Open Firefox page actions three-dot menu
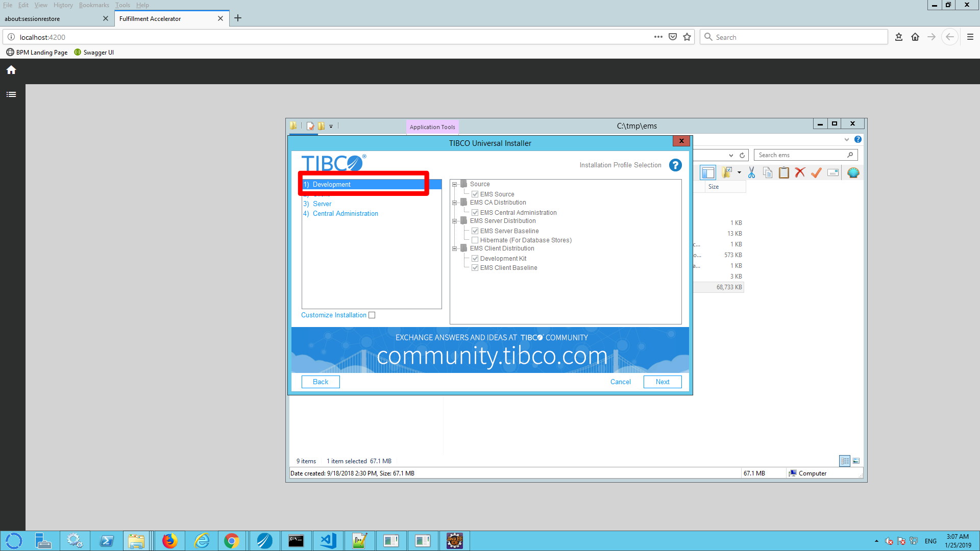This screenshot has width=980, height=551. pyautogui.click(x=658, y=37)
